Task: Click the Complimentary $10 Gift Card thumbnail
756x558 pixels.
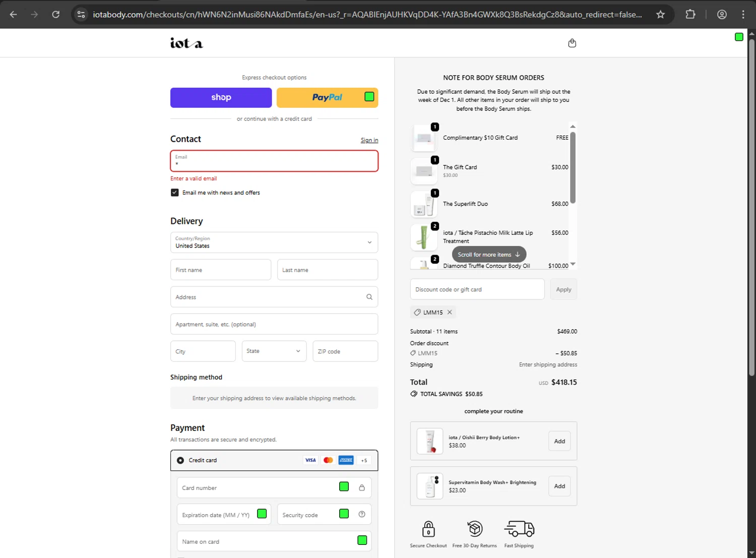Action: click(x=424, y=138)
